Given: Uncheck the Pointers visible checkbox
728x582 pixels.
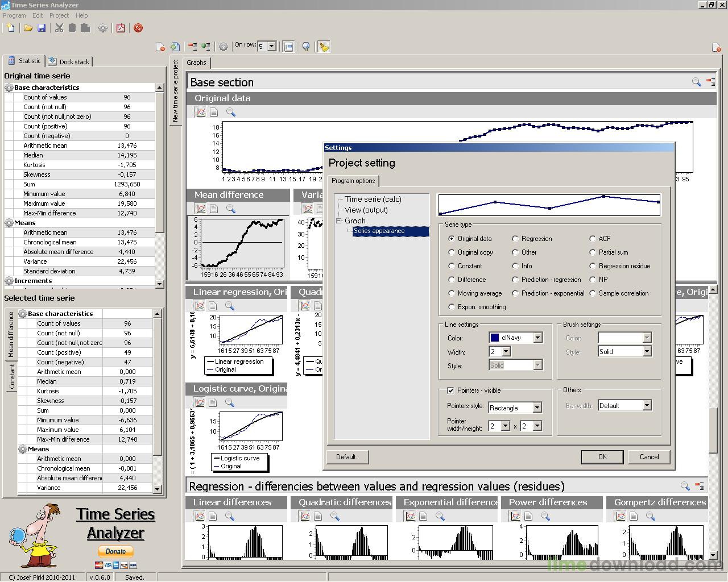Looking at the screenshot, I should [x=449, y=390].
